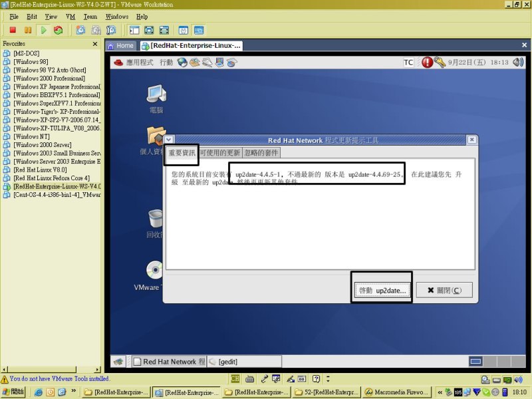Image resolution: width=532 pixels, height=399 pixels.
Task: Switch to Macromedia Fireworks in Windows taskbar
Action: click(x=396, y=392)
